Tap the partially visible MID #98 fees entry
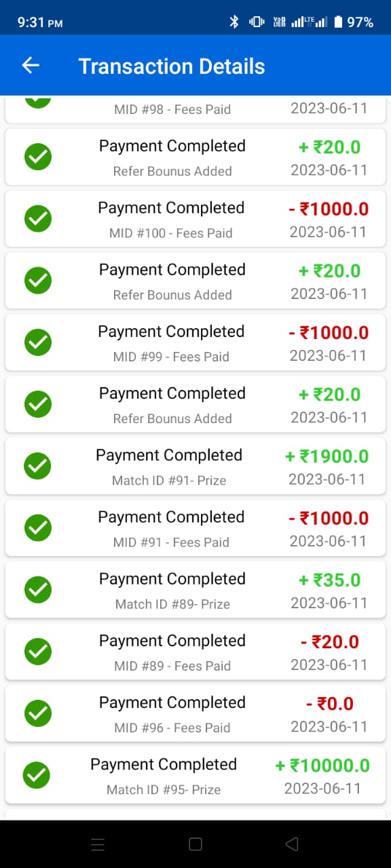Screen dimensions: 391x868 tap(195, 109)
